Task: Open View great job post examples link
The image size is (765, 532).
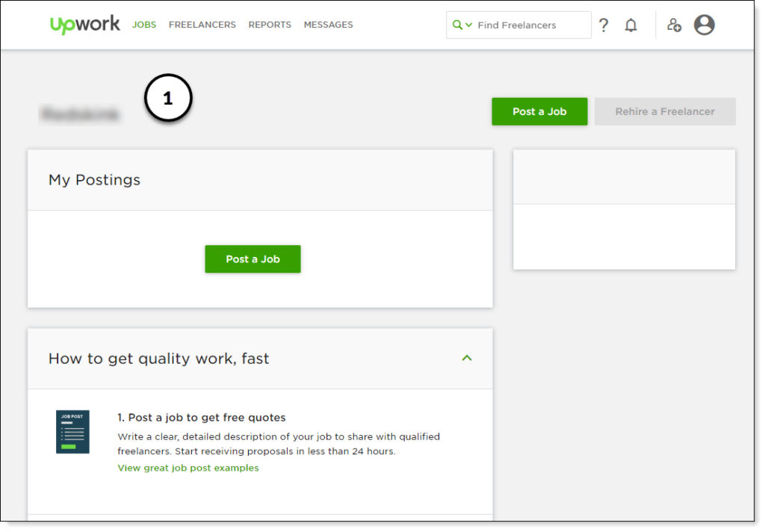Action: click(188, 468)
